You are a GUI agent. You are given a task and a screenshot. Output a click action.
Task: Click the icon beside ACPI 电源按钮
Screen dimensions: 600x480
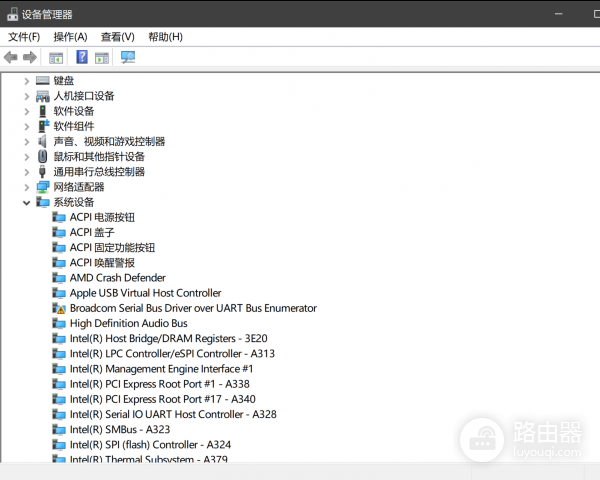59,217
